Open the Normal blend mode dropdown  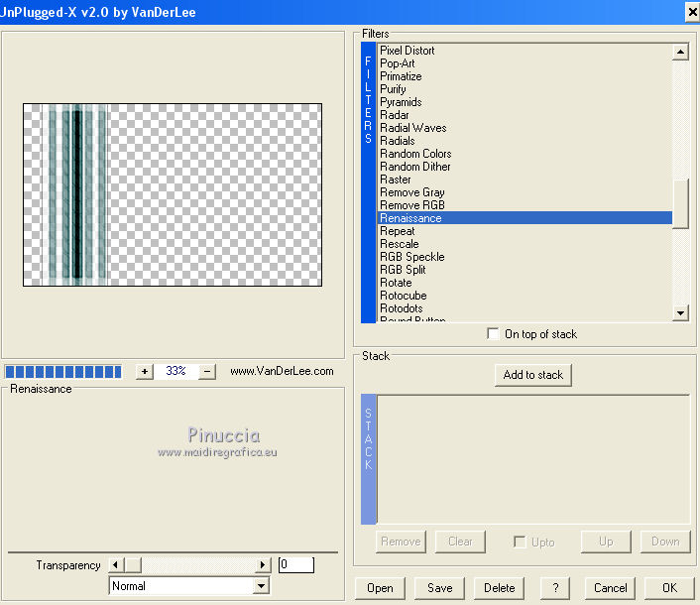click(261, 586)
